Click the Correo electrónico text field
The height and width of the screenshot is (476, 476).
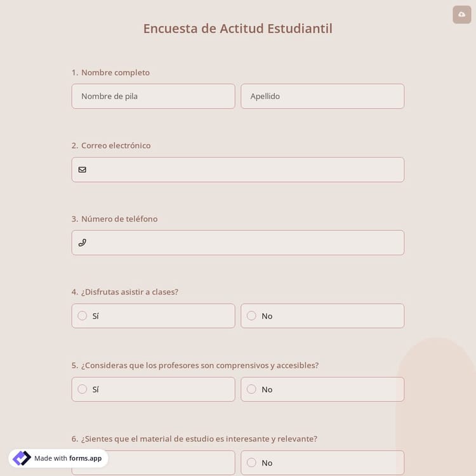point(244,169)
